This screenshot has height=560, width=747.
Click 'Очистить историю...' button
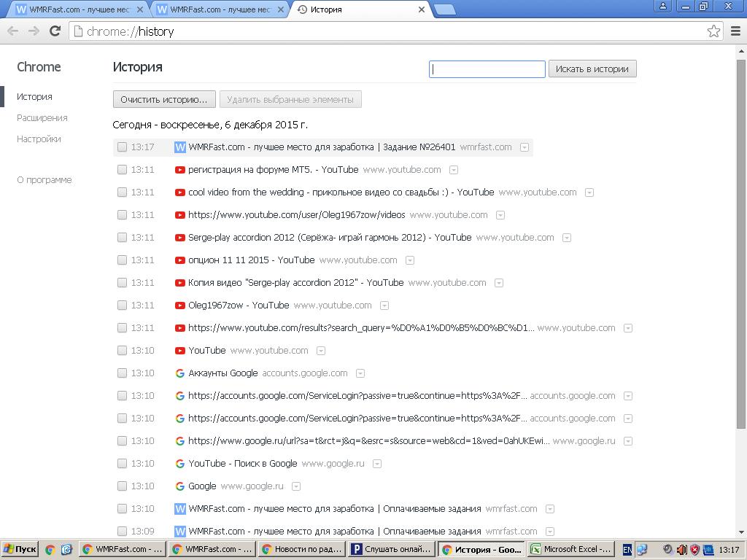[164, 99]
